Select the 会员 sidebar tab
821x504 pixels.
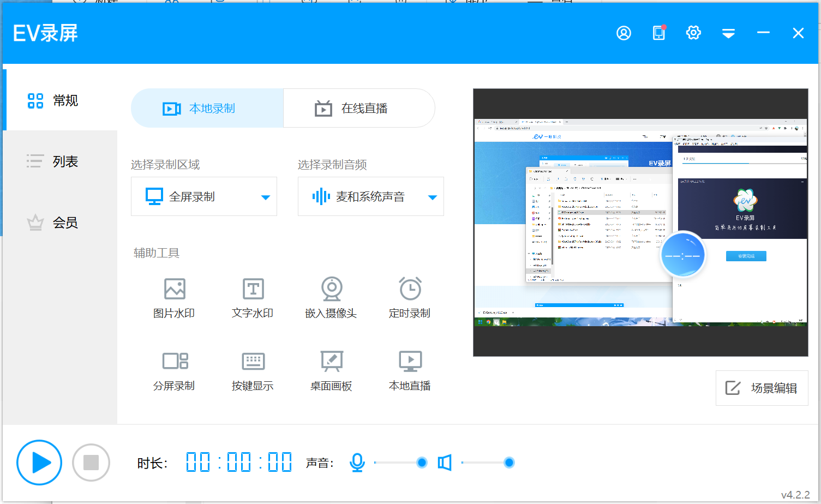pos(60,223)
